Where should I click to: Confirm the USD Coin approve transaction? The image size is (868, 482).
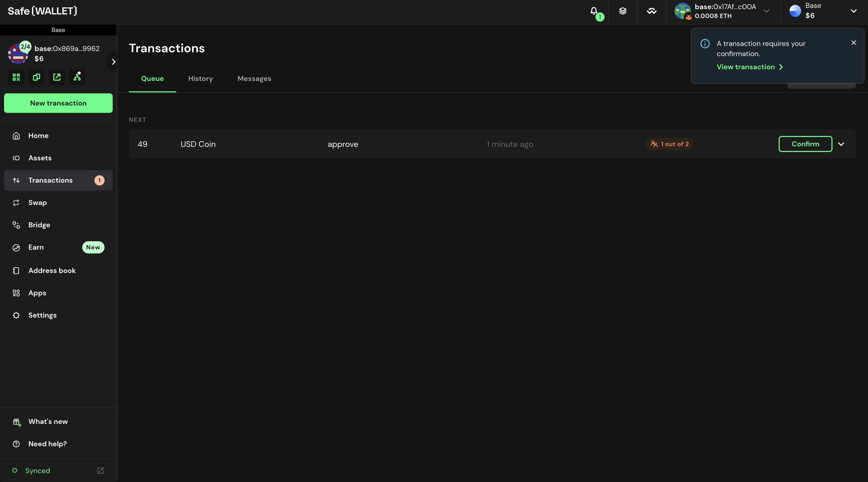click(805, 144)
